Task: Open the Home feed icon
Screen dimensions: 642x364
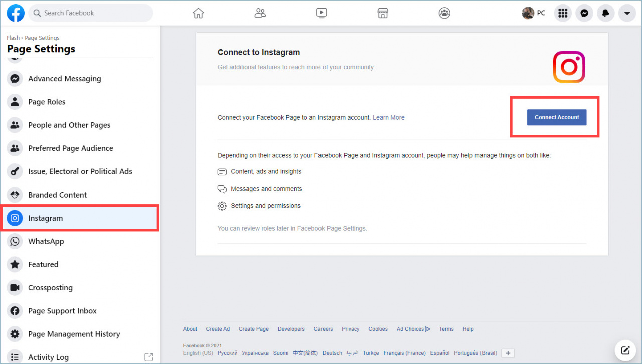Action: [x=199, y=13]
